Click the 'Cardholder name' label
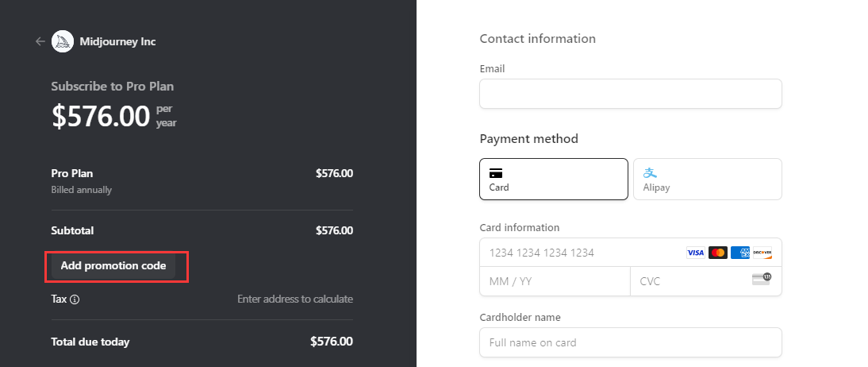The image size is (868, 367). click(520, 317)
